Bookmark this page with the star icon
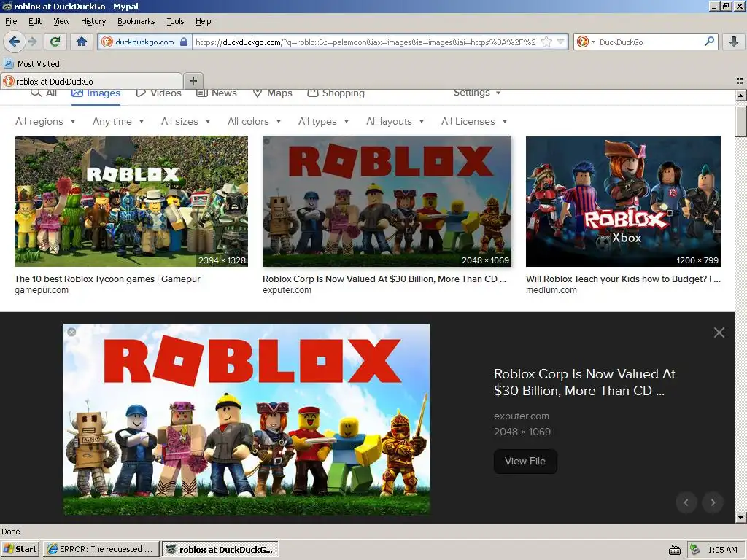Viewport: 747px width, 560px height. tap(546, 42)
